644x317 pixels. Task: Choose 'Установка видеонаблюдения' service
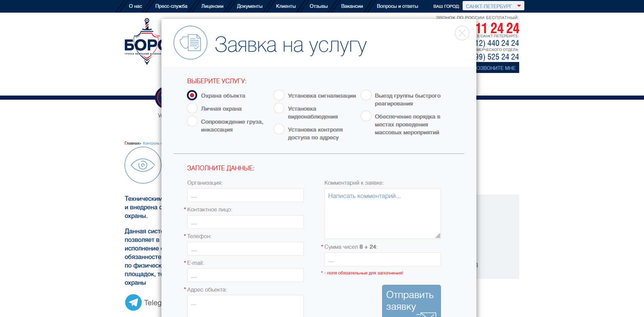(x=279, y=108)
